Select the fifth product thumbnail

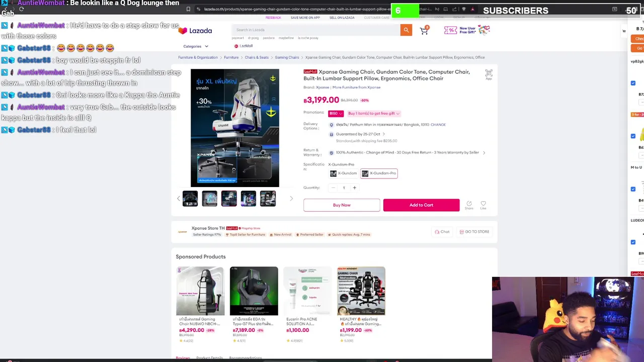(268, 199)
